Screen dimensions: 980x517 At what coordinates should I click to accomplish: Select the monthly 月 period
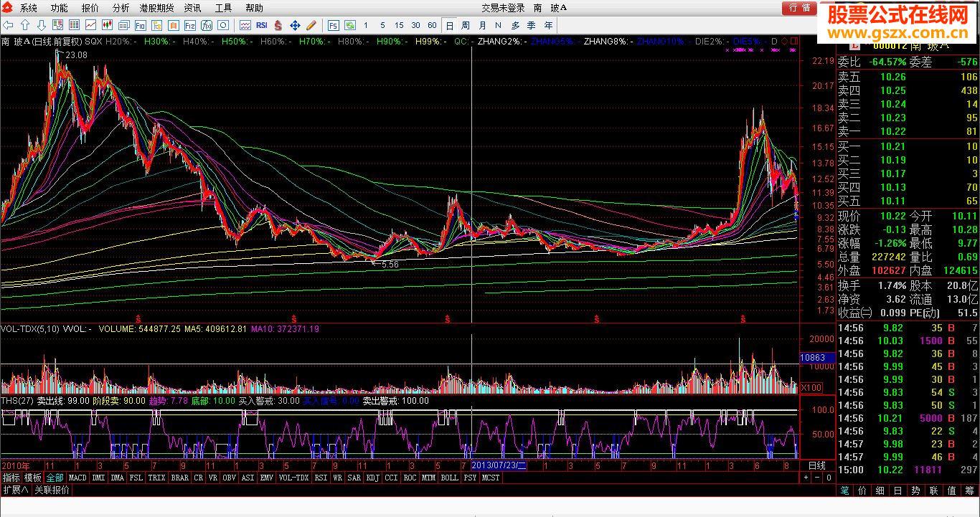pyautogui.click(x=482, y=26)
